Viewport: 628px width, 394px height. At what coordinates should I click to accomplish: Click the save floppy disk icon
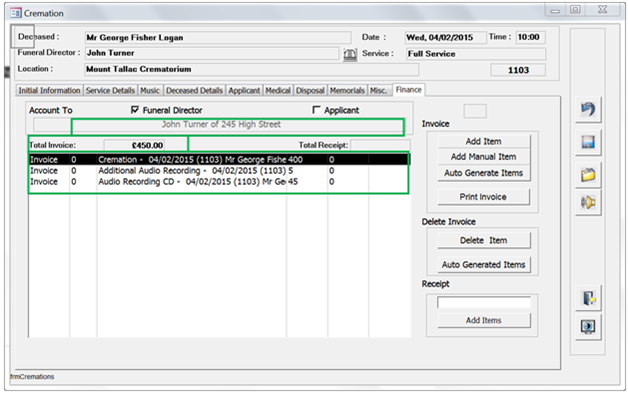click(588, 142)
